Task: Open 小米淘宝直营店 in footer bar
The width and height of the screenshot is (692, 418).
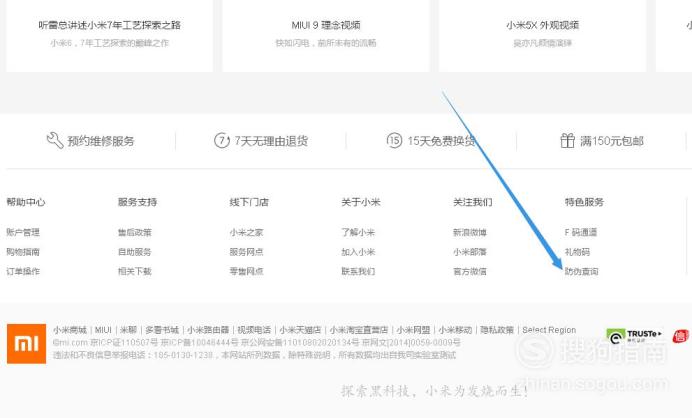Action: point(359,330)
